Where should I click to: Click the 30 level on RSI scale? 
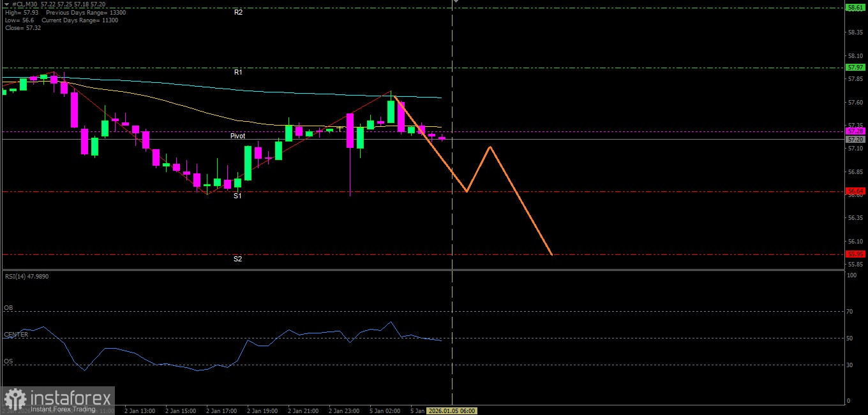tap(850, 365)
